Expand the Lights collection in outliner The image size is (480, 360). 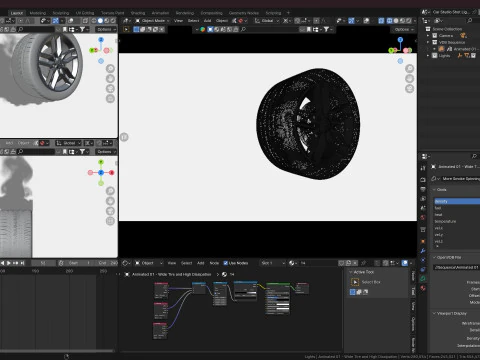(x=428, y=56)
